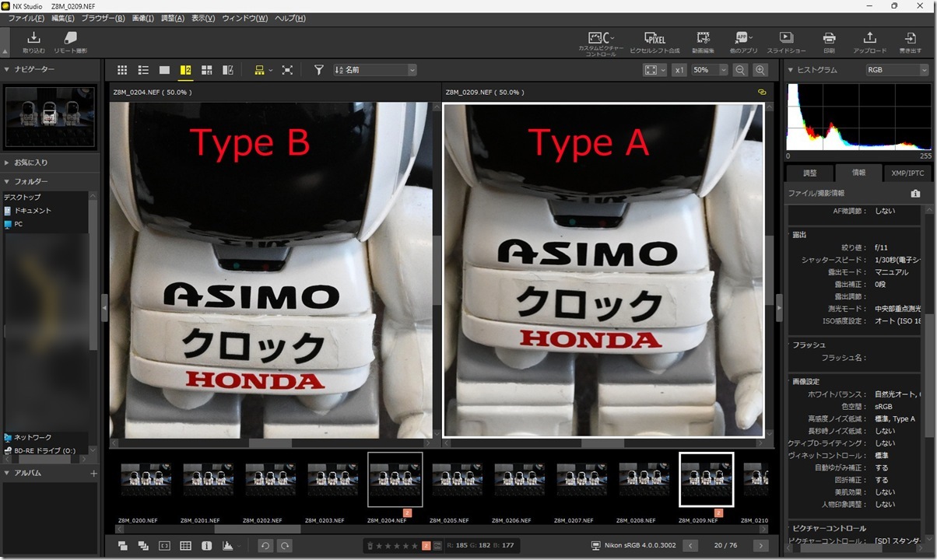Switch to the 調整 tab
The width and height of the screenshot is (937, 560).
(809, 173)
